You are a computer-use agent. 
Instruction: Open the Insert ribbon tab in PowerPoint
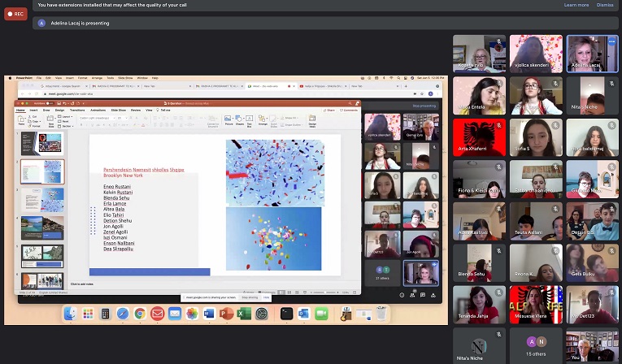33,110
